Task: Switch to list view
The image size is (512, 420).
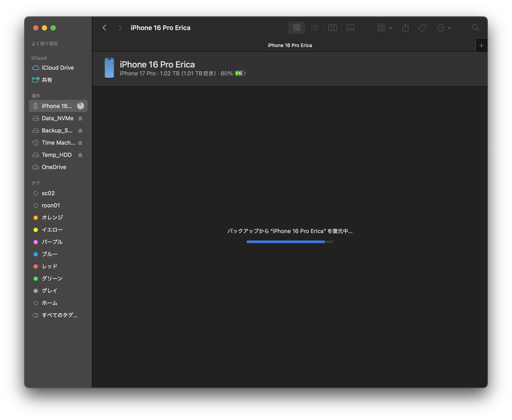Action: (314, 28)
